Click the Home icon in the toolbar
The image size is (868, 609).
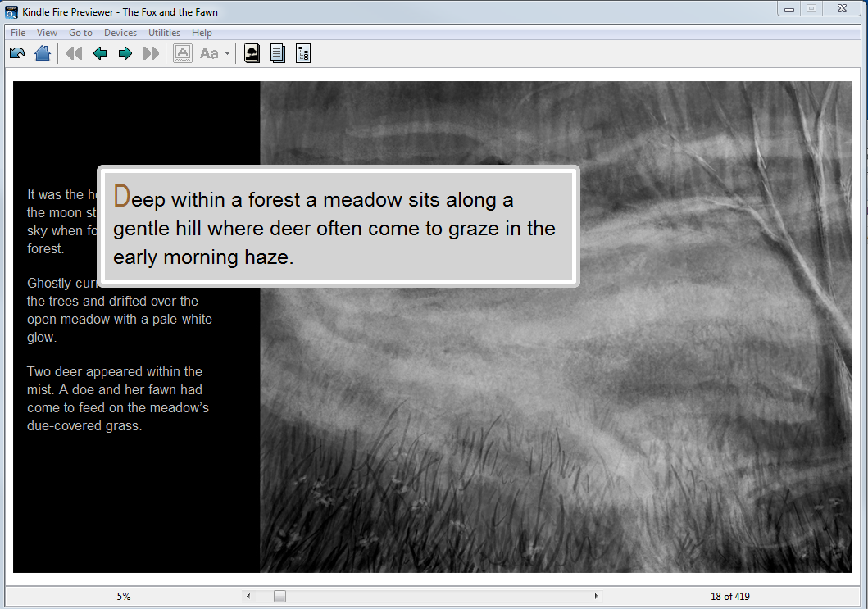pyautogui.click(x=43, y=52)
